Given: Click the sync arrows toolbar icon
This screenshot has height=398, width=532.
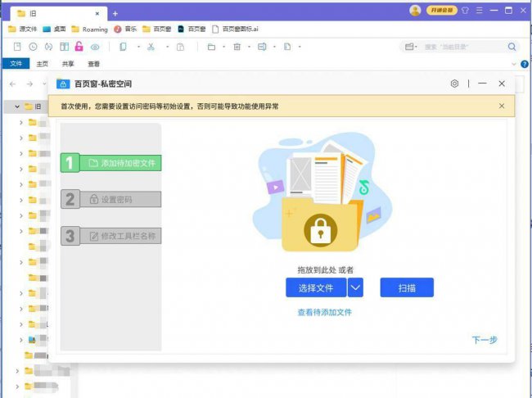Looking at the screenshot, I should (48, 47).
